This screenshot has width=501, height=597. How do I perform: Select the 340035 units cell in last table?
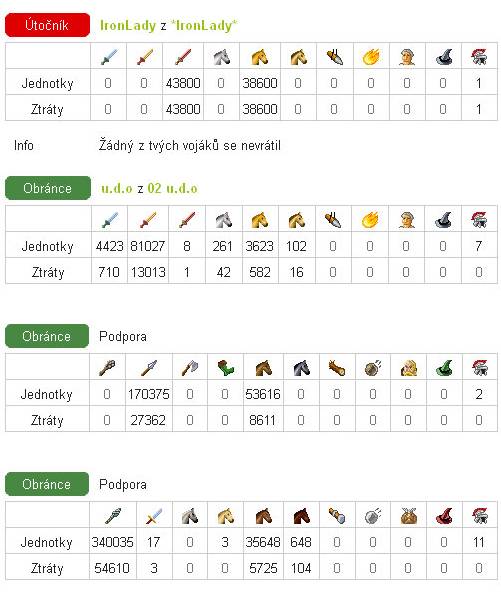point(112,541)
